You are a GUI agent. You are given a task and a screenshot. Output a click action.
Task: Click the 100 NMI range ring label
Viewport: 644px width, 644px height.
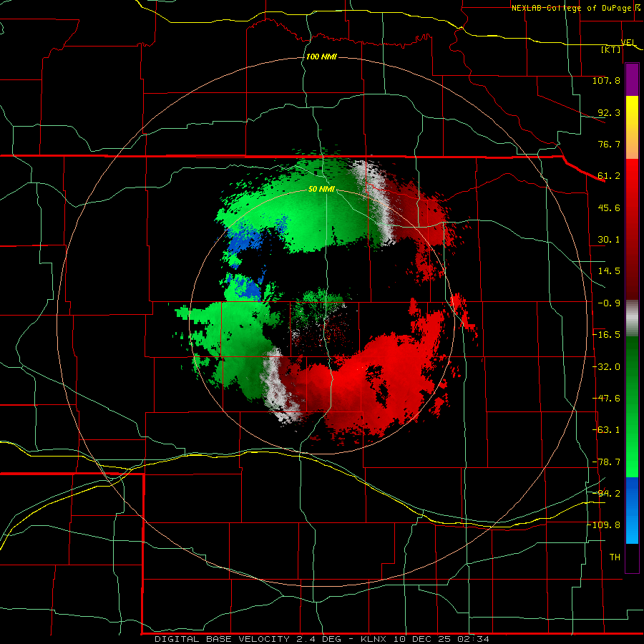click(321, 57)
